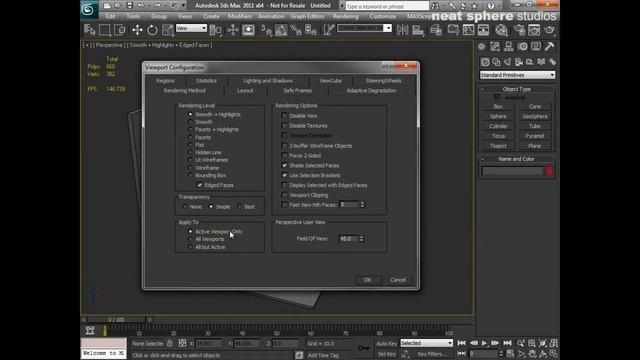Screen dimensions: 640x360
Task: Adjust the Field Of View spinner
Action: pyautogui.click(x=362, y=239)
